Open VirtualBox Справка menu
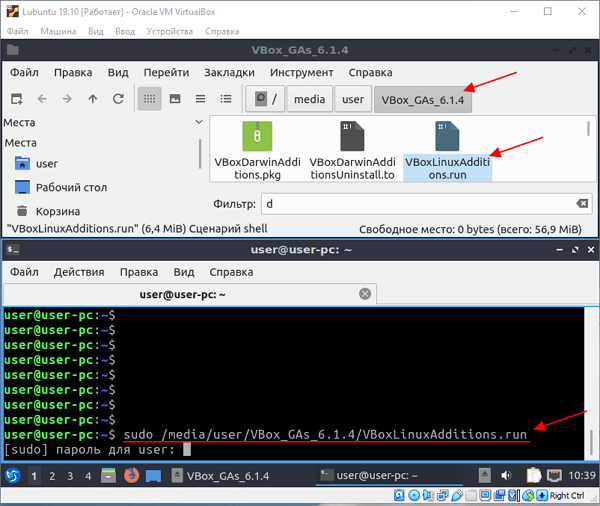600x506 pixels. tap(222, 31)
